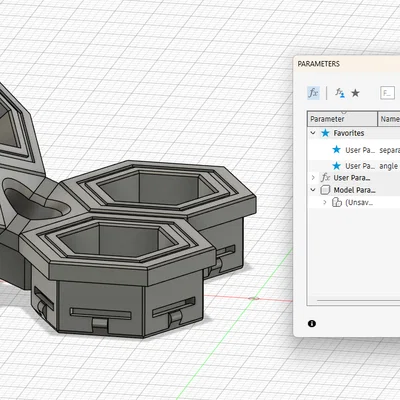Select the User Parameters fx row
This screenshot has width=400, height=400.
(354, 178)
